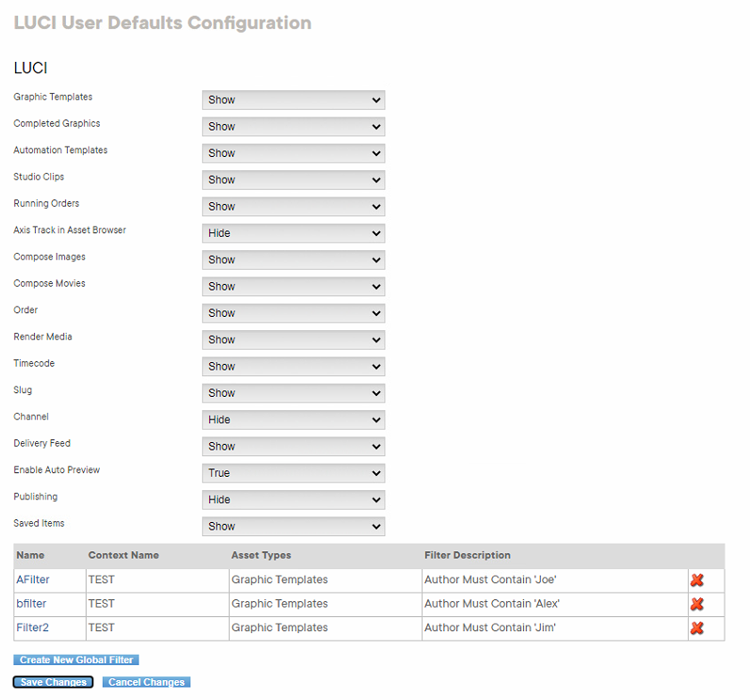Screen dimensions: 750x700
Task: Click the Filter Description column header
Action: click(x=467, y=555)
